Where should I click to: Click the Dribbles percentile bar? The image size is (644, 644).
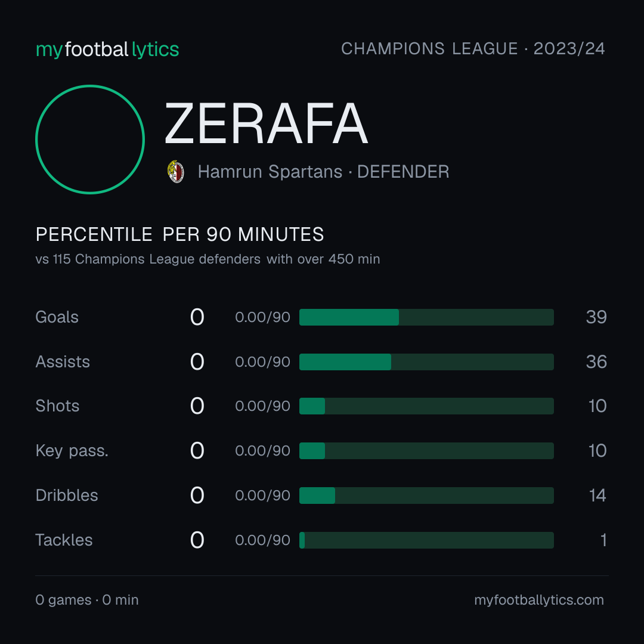point(426,496)
